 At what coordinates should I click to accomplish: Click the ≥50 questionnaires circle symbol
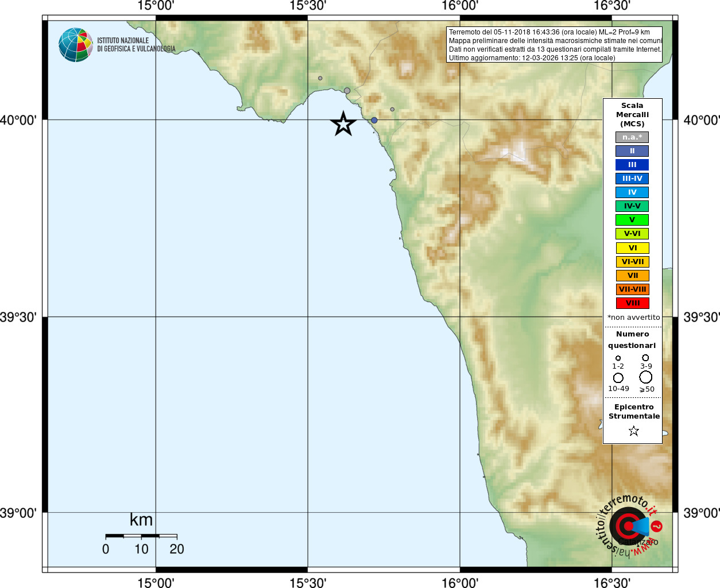(646, 377)
